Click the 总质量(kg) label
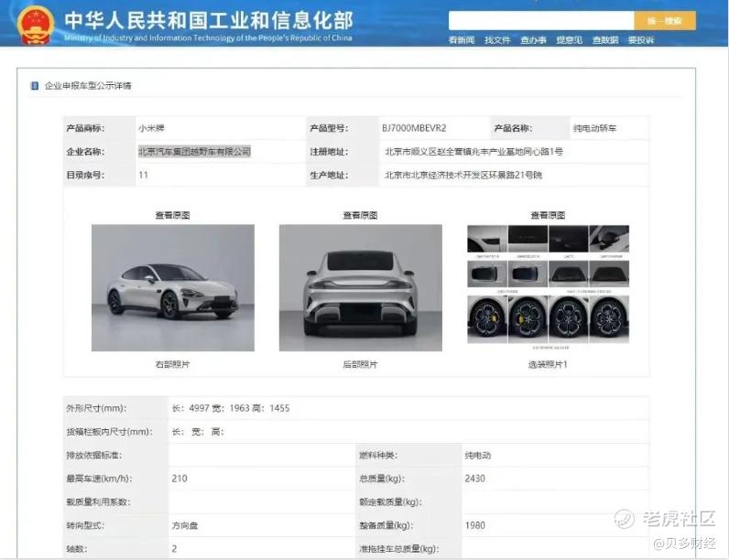729x560 pixels. (x=382, y=479)
